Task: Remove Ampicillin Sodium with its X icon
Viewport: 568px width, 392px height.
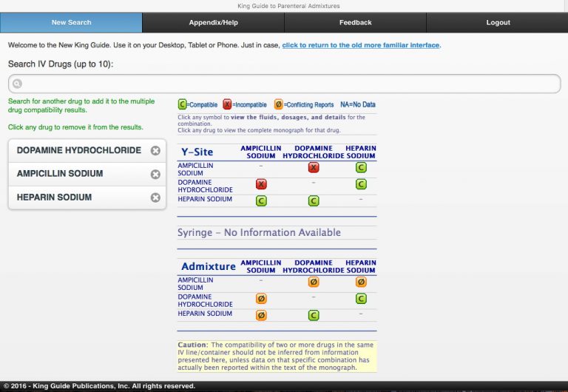Action: coord(155,175)
